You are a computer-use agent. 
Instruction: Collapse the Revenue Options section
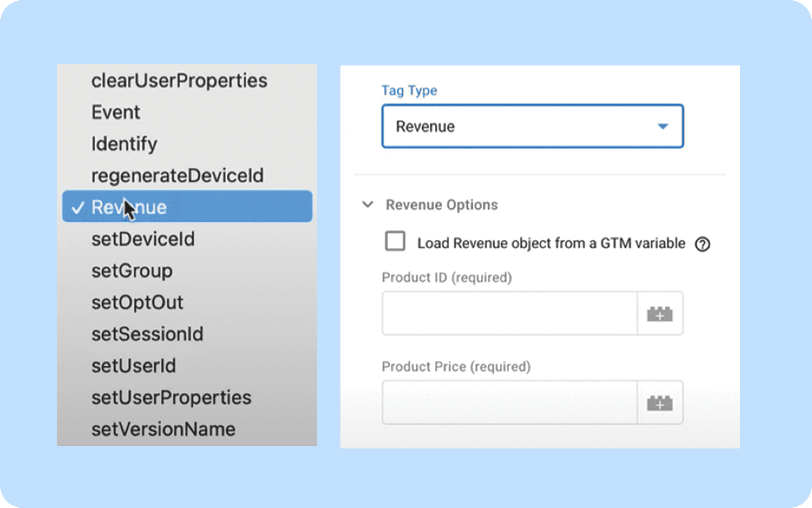pos(368,204)
